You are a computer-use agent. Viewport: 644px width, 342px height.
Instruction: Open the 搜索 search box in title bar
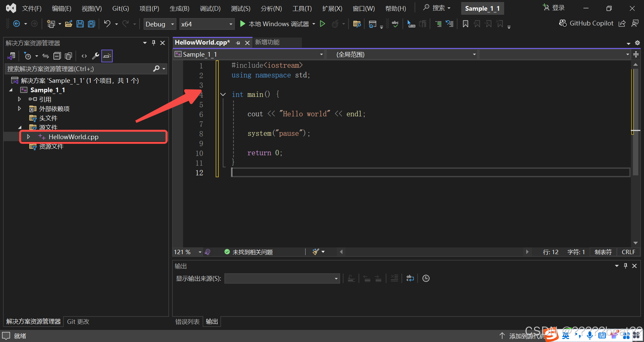437,8
